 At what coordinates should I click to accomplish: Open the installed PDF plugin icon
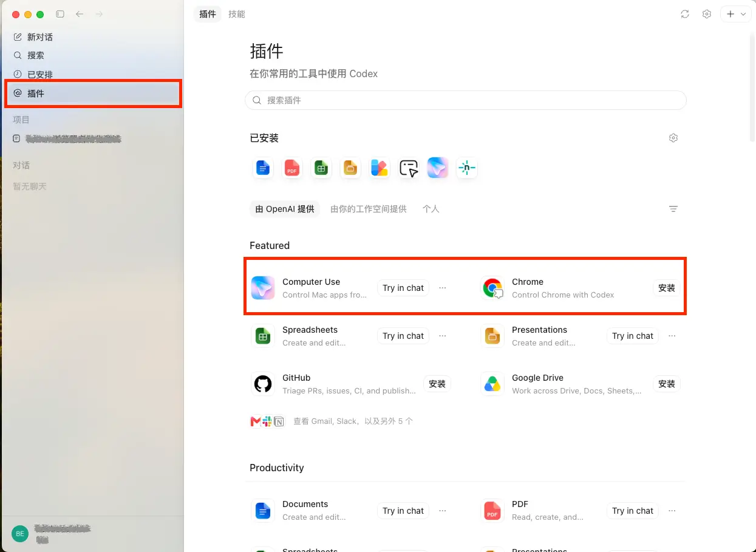tap(292, 168)
